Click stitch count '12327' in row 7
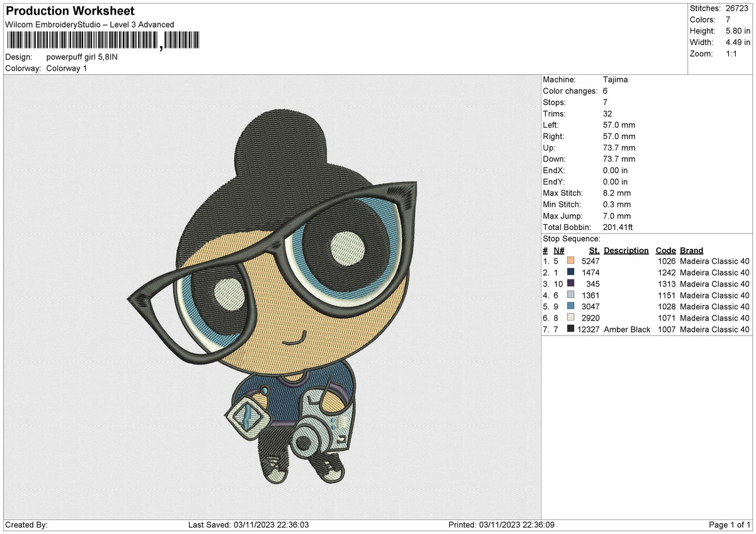 (588, 329)
